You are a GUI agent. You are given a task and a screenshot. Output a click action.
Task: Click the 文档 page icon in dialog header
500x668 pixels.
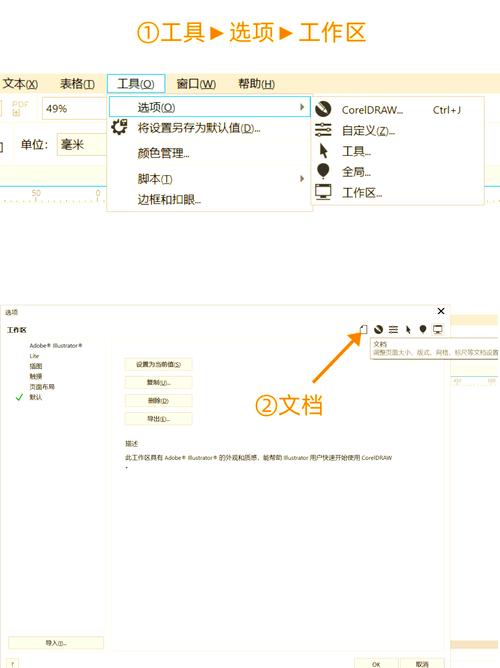[x=363, y=329]
